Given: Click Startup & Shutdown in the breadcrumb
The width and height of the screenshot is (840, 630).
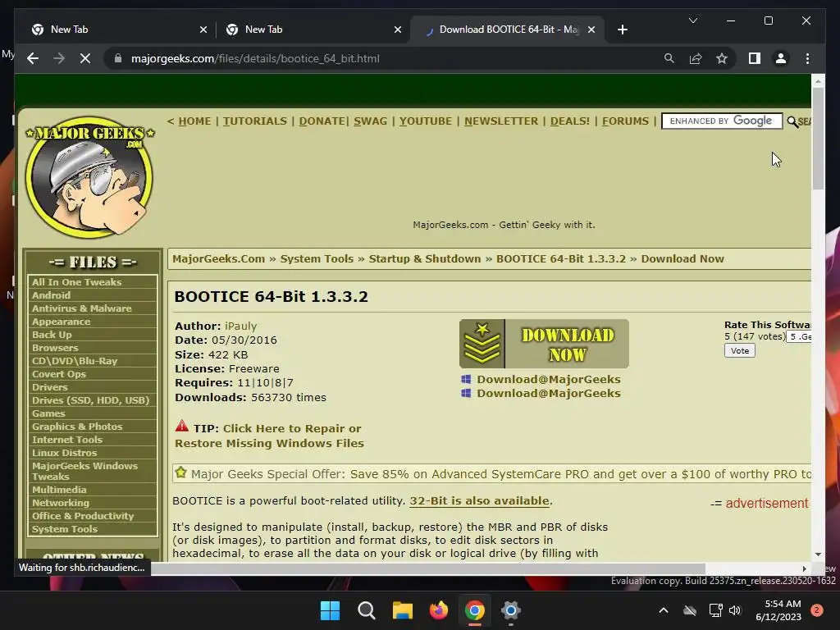Looking at the screenshot, I should (425, 258).
